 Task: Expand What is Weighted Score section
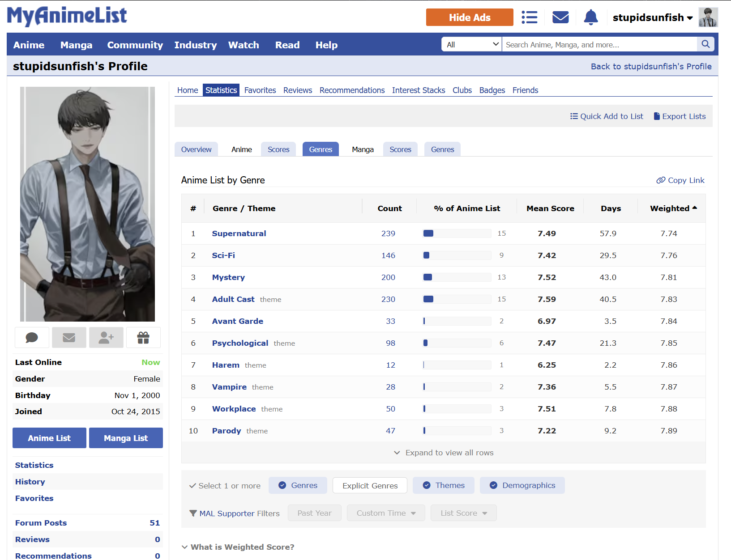click(238, 547)
